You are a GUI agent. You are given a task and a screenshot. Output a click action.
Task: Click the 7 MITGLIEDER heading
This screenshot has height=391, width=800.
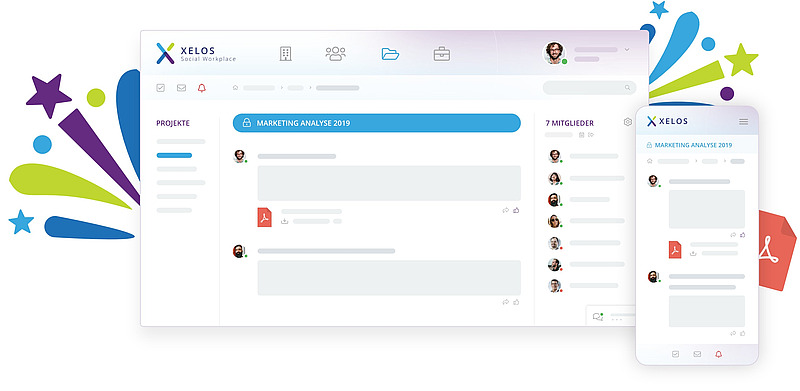pyautogui.click(x=569, y=123)
